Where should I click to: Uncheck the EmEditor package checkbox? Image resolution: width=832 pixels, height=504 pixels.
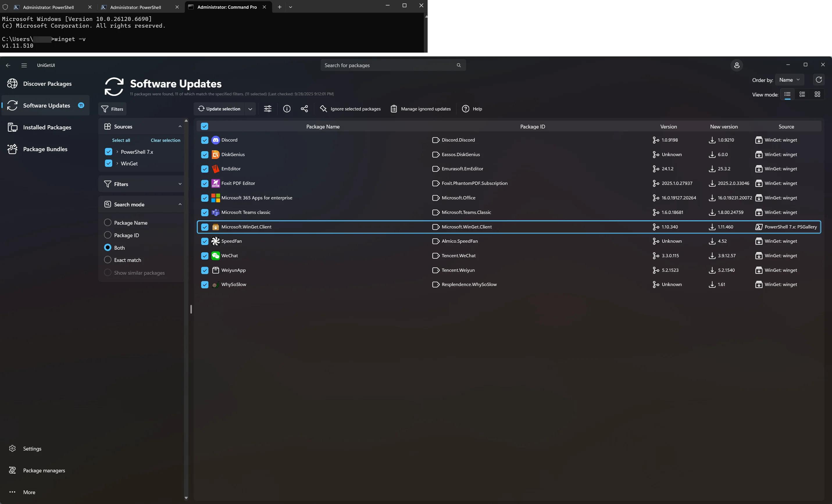pyautogui.click(x=205, y=169)
